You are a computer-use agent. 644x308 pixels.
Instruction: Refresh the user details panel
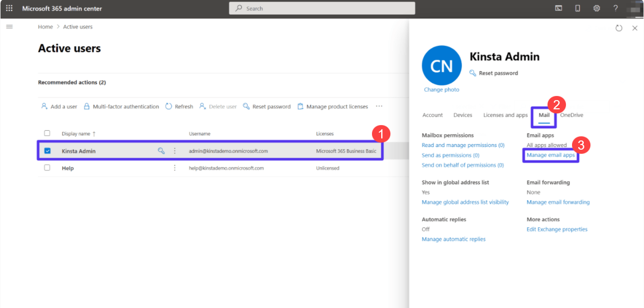click(619, 28)
